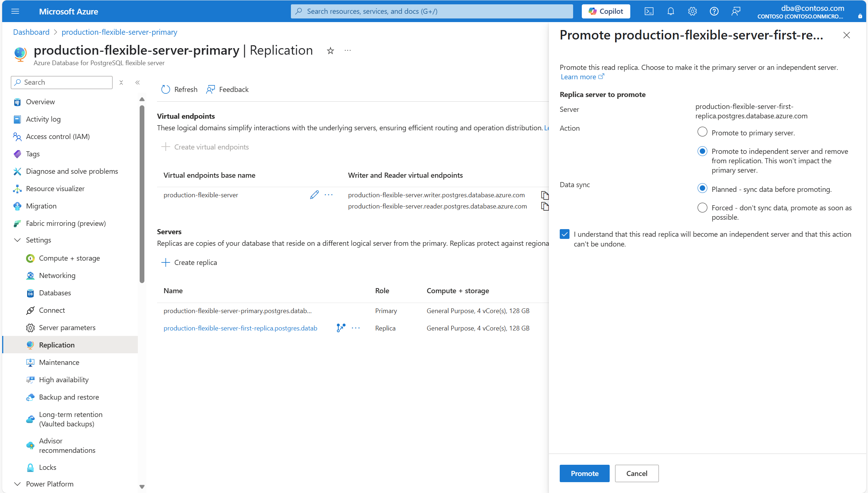Click the edit pencil for virtual endpoints
This screenshot has height=493, width=868.
[314, 195]
